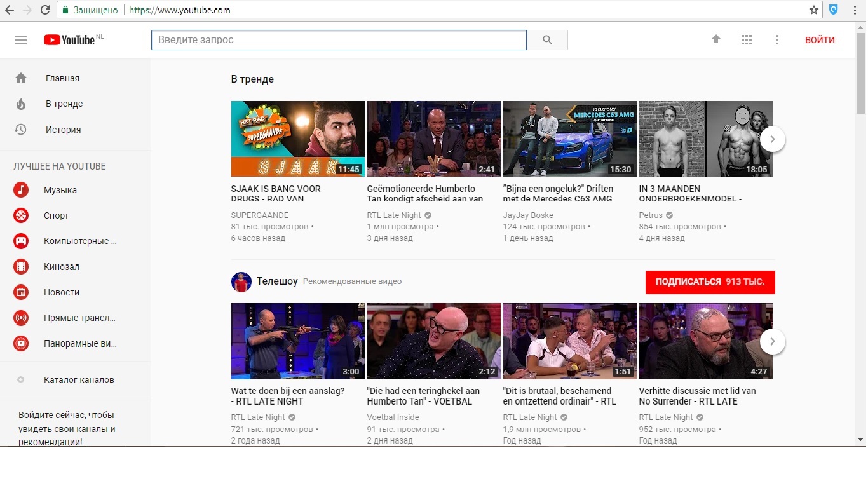Bookmark page with star icon
This screenshot has height=488, width=868.
pos(813,10)
